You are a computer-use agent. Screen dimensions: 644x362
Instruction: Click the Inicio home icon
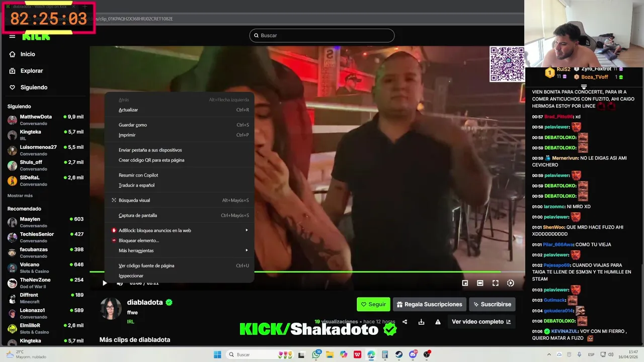(13, 54)
